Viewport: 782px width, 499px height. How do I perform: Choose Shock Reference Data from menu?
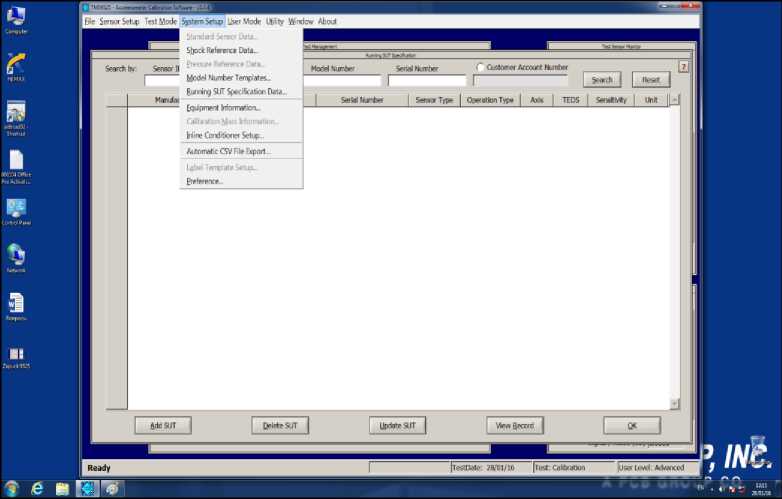[x=221, y=50]
